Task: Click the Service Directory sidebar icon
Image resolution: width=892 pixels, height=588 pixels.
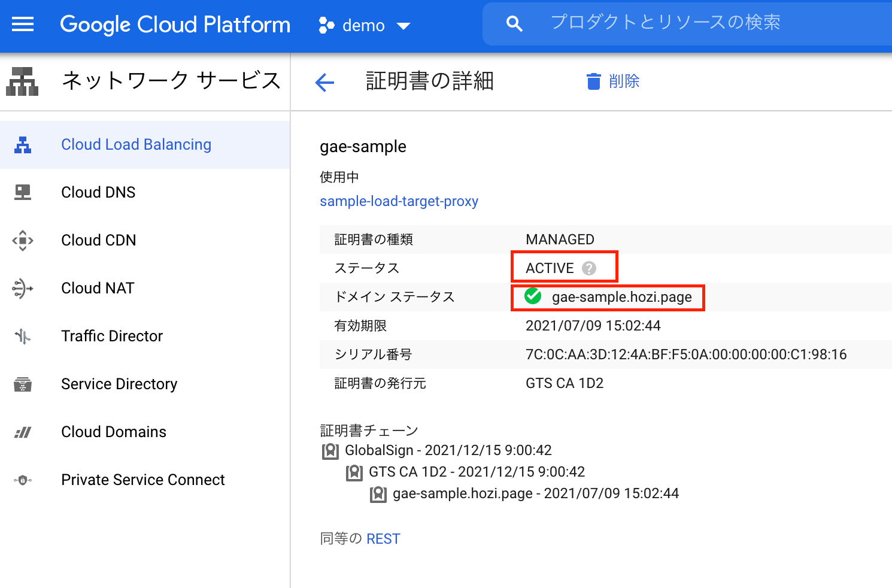Action: (23, 384)
